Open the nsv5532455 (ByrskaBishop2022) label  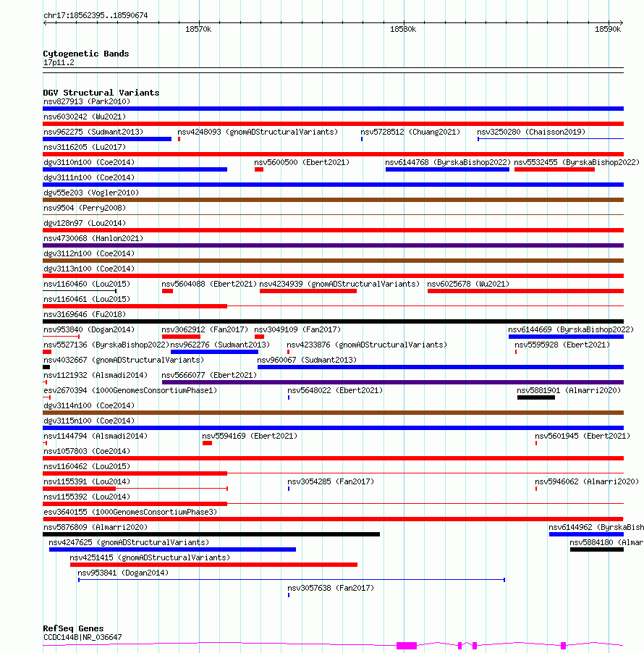pyautogui.click(x=577, y=162)
